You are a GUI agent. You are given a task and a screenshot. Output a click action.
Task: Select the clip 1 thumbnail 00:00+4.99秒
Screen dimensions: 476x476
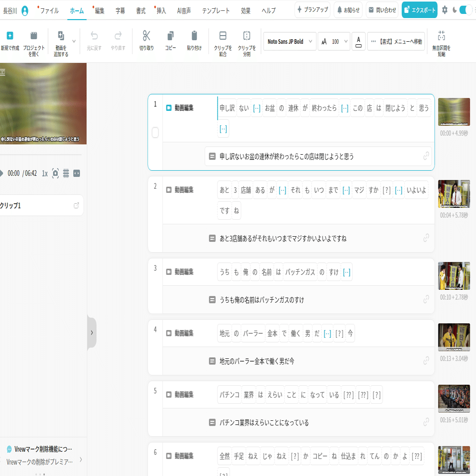point(454,112)
